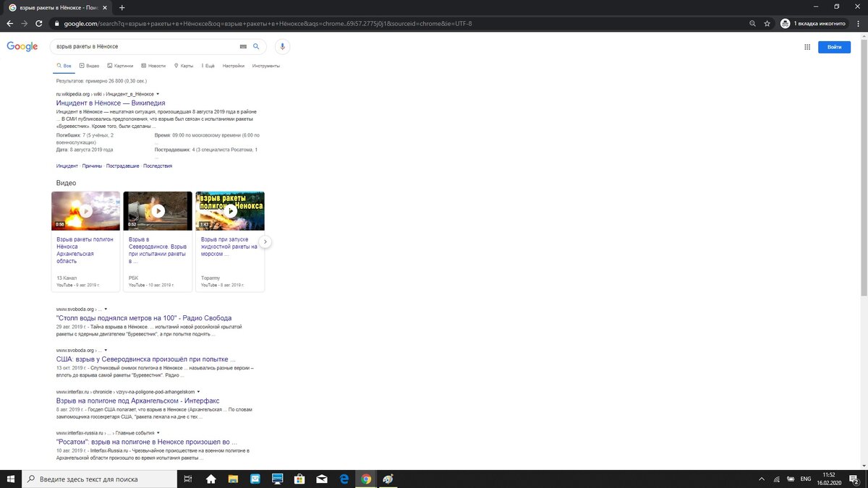Image resolution: width=868 pixels, height=488 pixels.
Task: Close the current browser tab
Action: point(105,7)
